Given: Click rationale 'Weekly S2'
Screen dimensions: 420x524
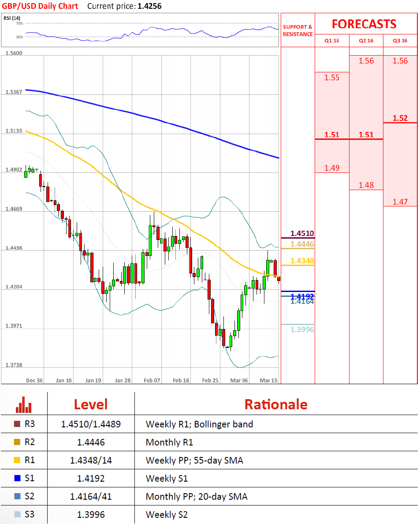Looking at the screenshot, I should point(167,514).
